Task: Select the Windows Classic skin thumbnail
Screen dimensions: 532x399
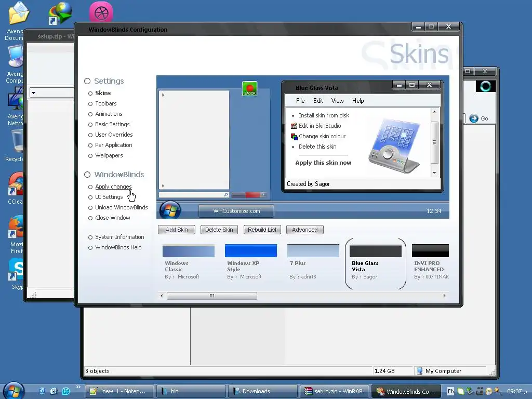Action: click(188, 251)
